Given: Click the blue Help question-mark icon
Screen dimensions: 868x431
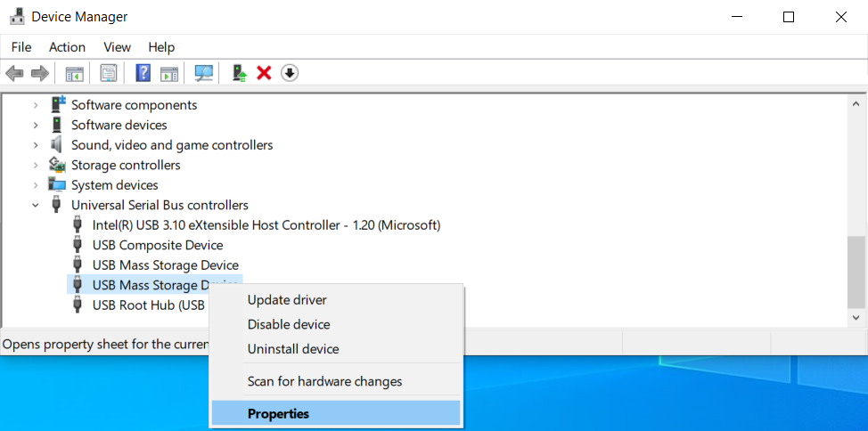Looking at the screenshot, I should pyautogui.click(x=143, y=73).
